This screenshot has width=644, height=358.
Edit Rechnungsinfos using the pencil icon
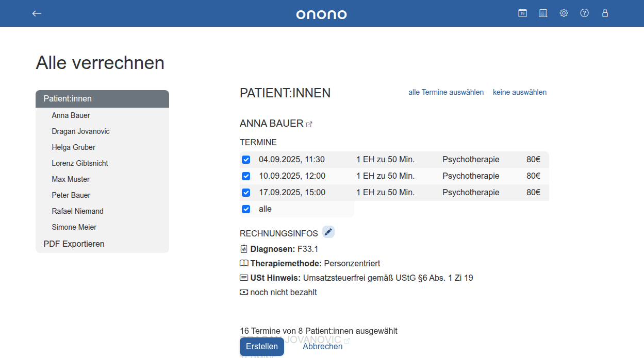(328, 232)
